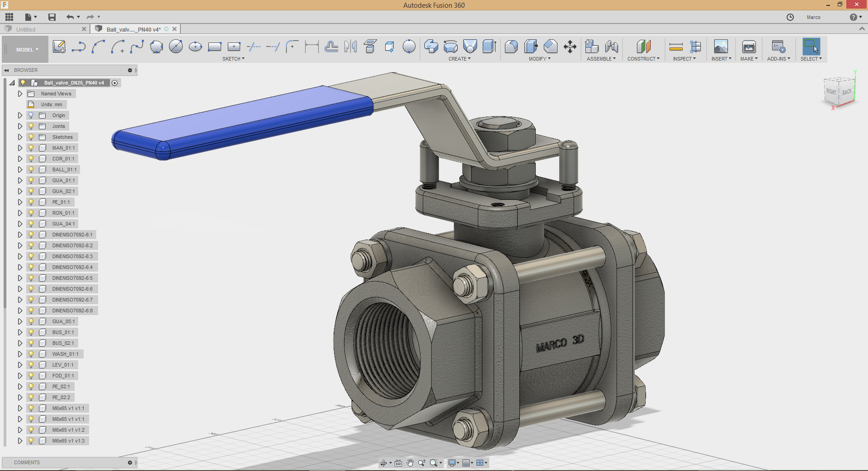The width and height of the screenshot is (868, 471).
Task: Open the Job Status clock icon
Action: tap(790, 17)
